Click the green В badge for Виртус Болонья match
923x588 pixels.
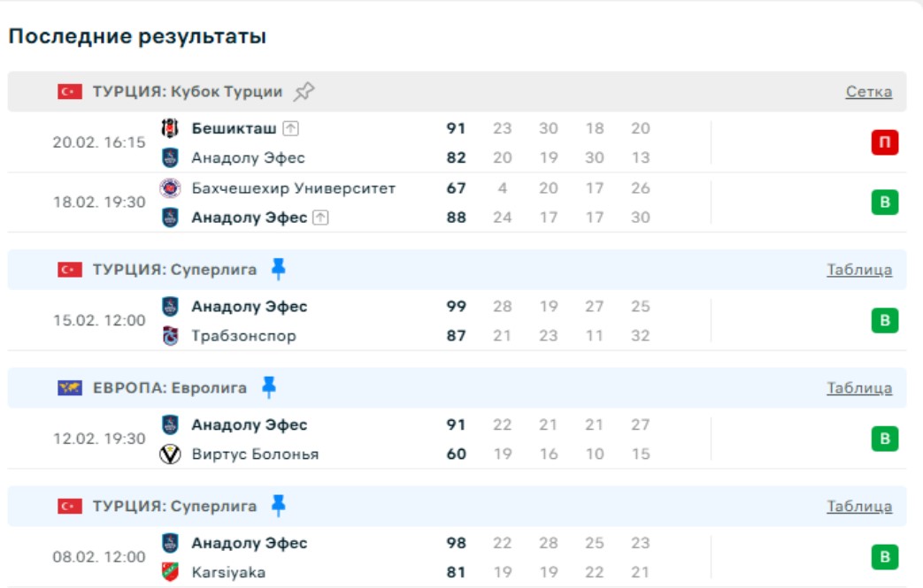point(885,439)
